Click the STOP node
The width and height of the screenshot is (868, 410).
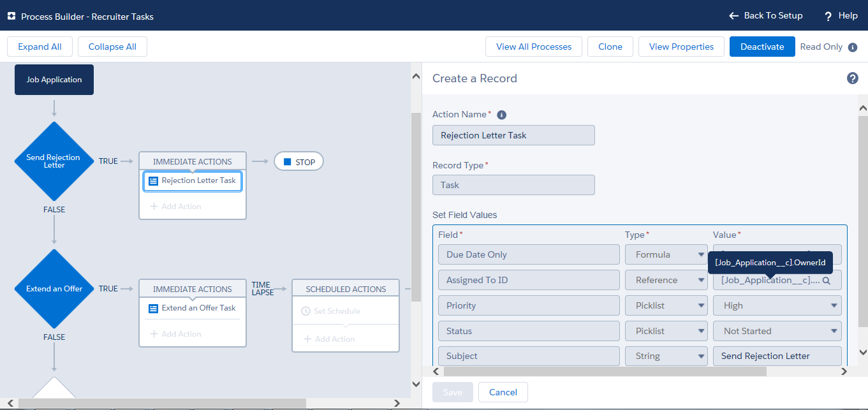point(299,162)
